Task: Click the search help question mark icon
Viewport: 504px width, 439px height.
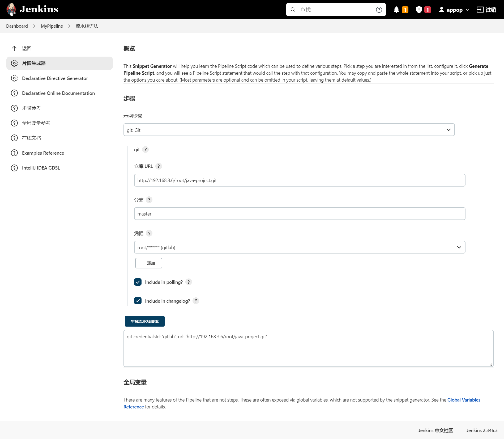Action: 379,10
